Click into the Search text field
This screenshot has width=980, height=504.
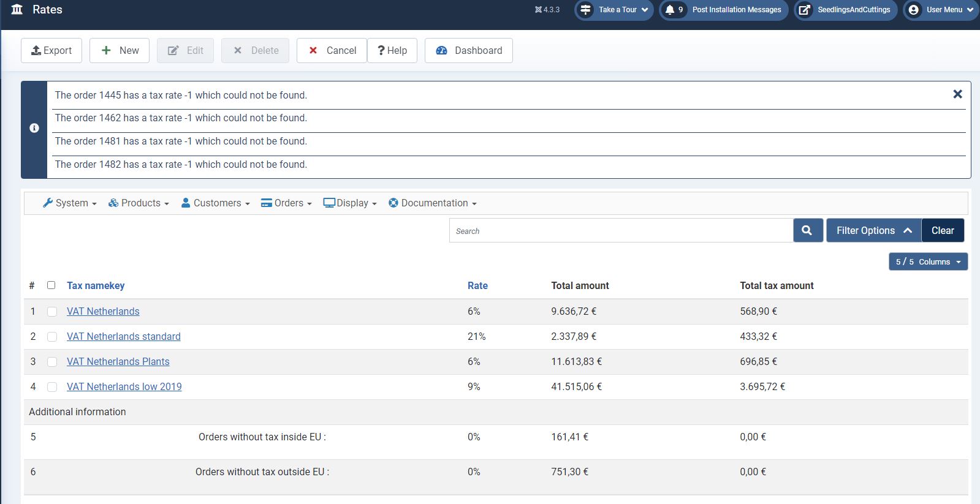pyautogui.click(x=620, y=231)
